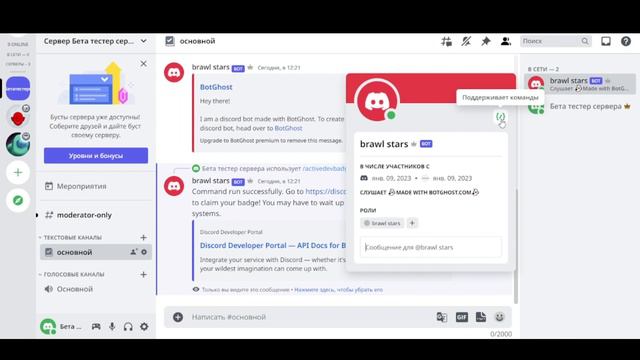The height and width of the screenshot is (360, 640).
Task: Select the основной text channel
Action: tap(96, 252)
